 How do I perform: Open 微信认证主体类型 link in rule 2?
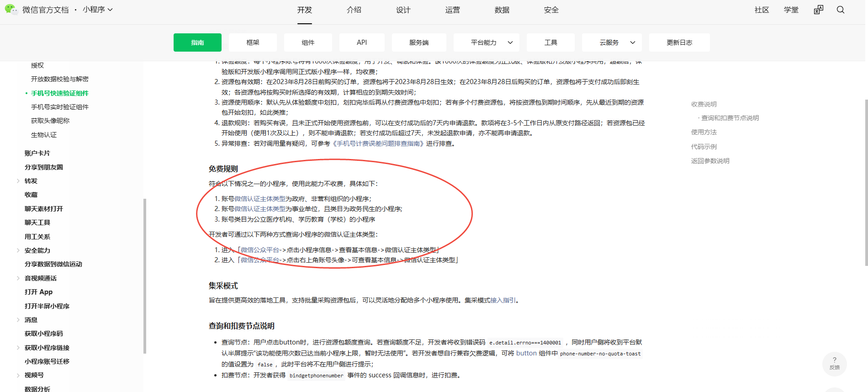coord(260,209)
